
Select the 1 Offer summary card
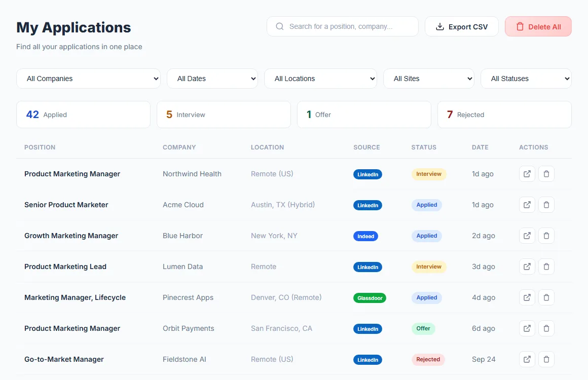(364, 115)
